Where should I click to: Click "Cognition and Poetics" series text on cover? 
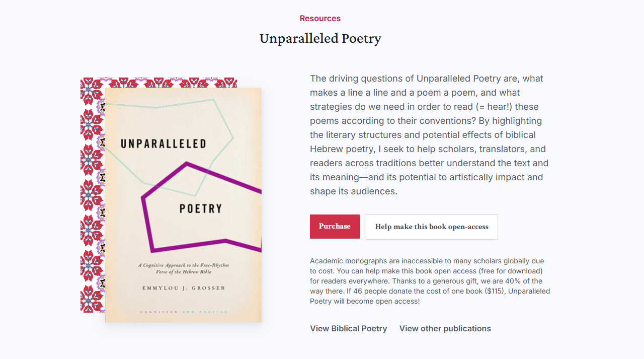coord(183,312)
